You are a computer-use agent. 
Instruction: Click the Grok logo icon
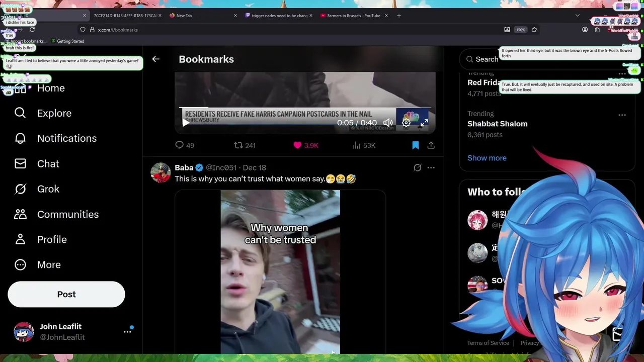[x=20, y=189]
